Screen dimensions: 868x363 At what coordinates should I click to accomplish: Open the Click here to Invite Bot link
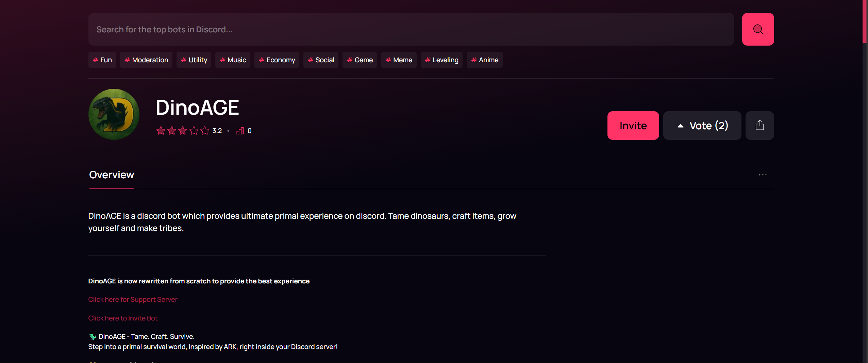click(x=123, y=318)
